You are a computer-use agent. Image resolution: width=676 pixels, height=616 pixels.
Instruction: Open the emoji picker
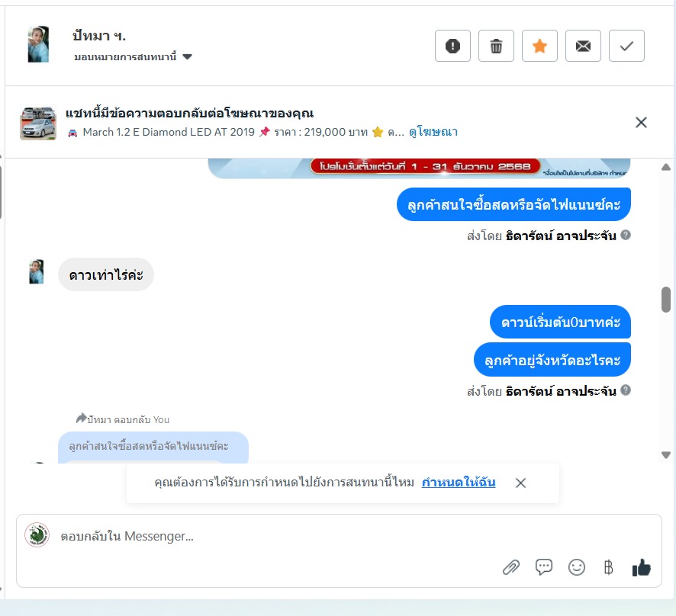click(x=576, y=567)
